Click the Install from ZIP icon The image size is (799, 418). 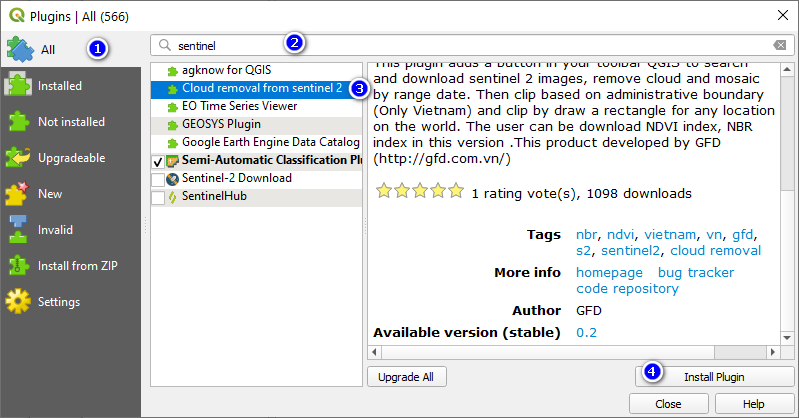(18, 266)
